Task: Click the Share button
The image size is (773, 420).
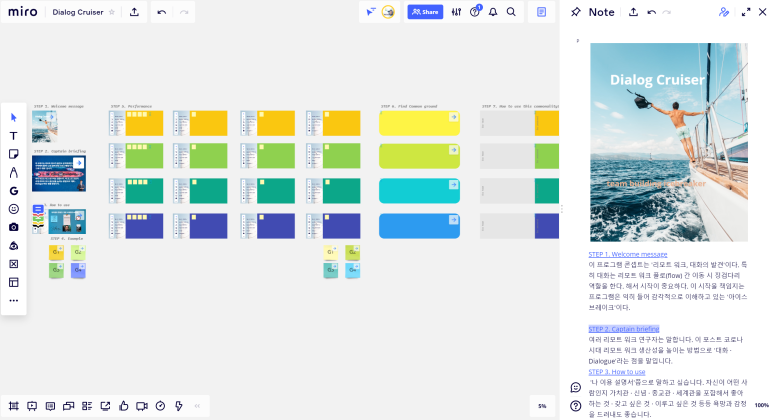Action: (425, 12)
